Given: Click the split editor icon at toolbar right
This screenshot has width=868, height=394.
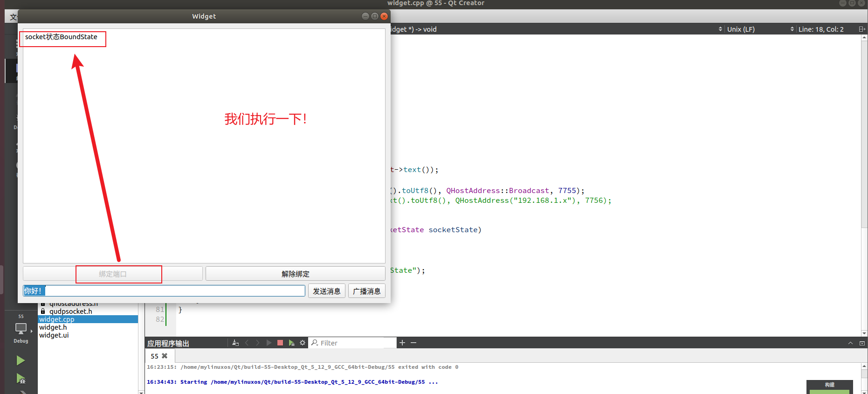Looking at the screenshot, I should click(x=862, y=29).
